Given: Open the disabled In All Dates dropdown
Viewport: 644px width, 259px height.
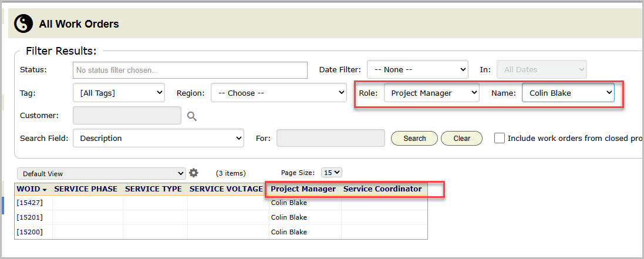Looking at the screenshot, I should point(542,69).
